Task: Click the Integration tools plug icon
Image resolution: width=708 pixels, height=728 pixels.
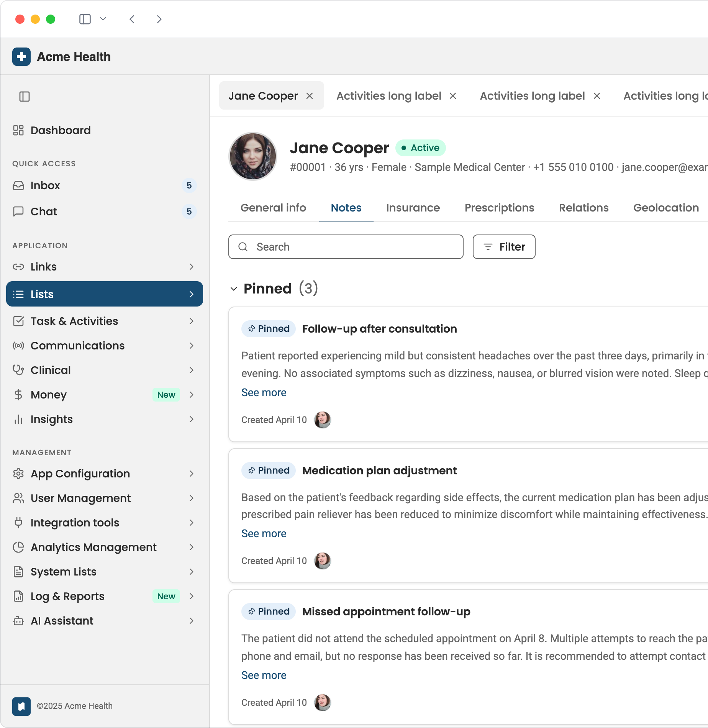Action: tap(18, 523)
